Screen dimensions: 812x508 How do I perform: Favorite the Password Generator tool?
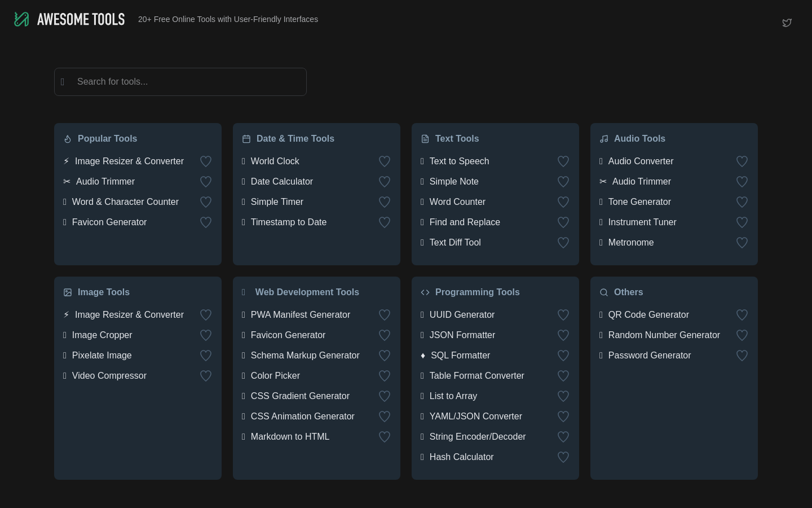(x=742, y=356)
